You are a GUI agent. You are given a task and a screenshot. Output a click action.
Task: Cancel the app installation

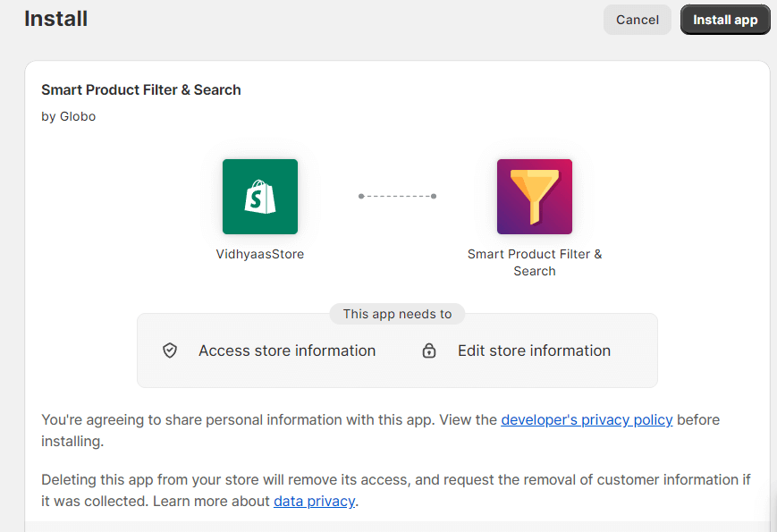tap(637, 20)
